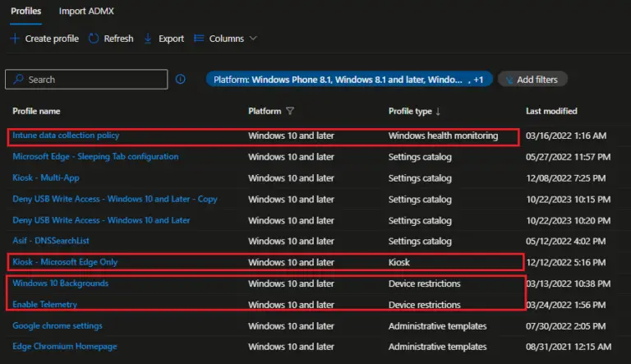Open Google chrome settings profile

[59, 325]
